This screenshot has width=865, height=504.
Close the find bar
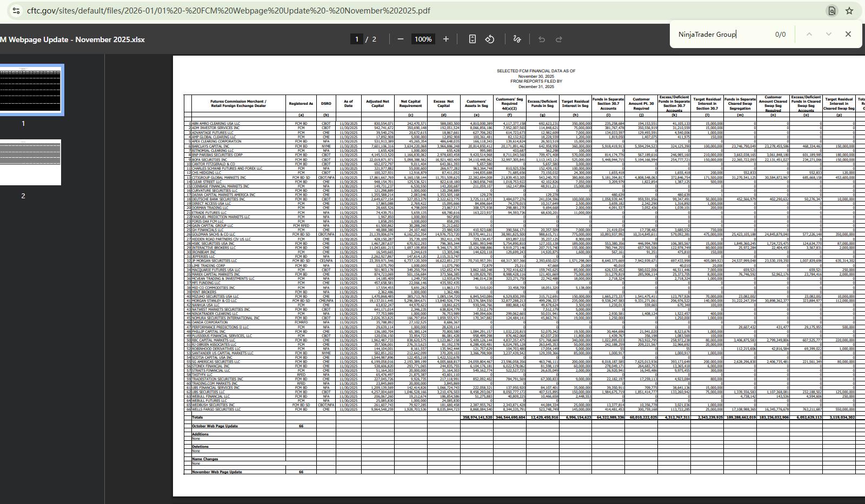[x=848, y=34]
